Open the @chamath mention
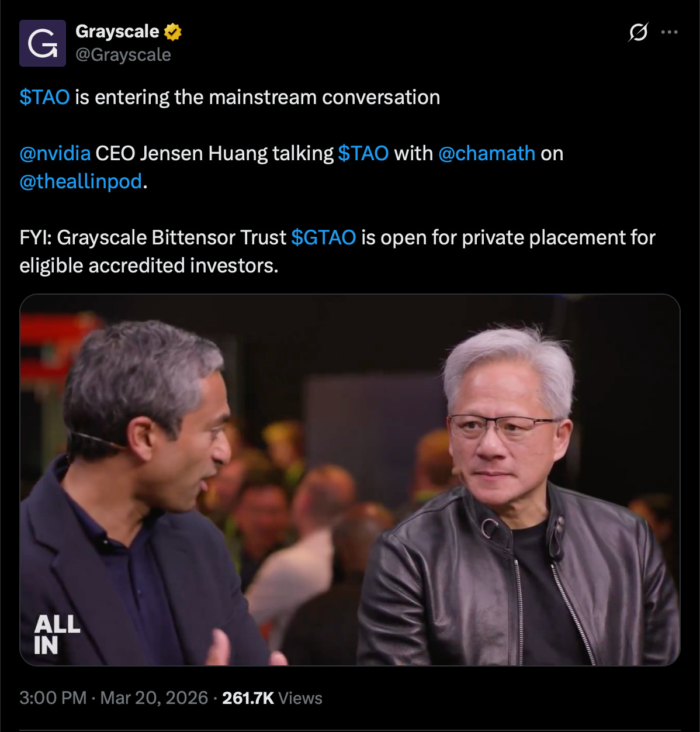Image resolution: width=700 pixels, height=732 pixels. point(486,153)
